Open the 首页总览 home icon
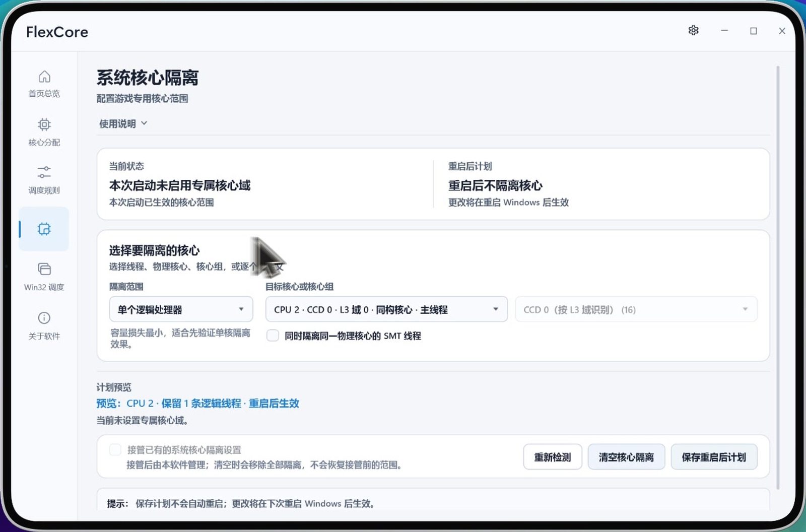 [x=44, y=77]
